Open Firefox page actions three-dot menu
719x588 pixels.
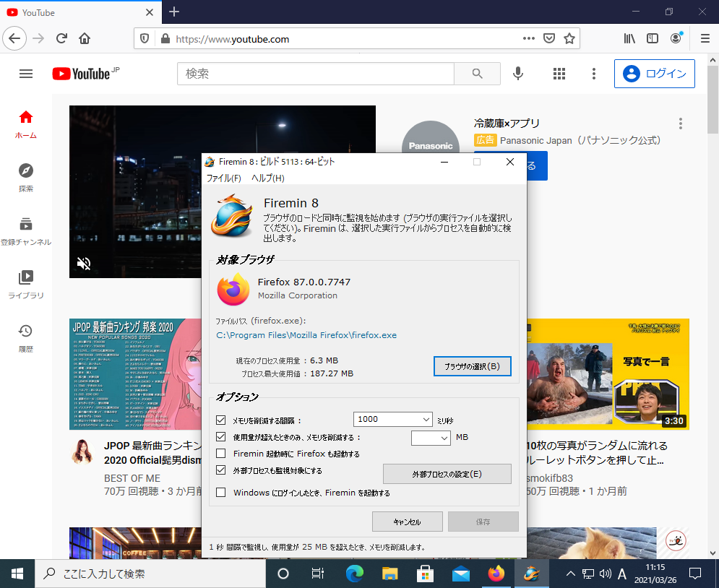click(x=529, y=38)
